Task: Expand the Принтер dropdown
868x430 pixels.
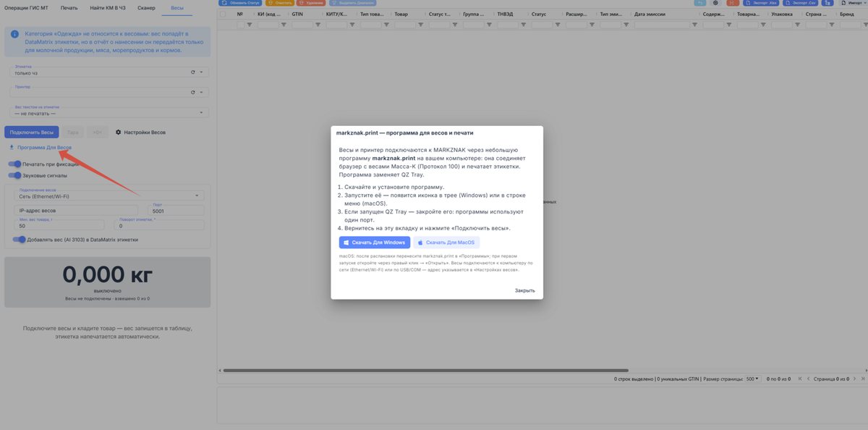Action: pos(201,92)
